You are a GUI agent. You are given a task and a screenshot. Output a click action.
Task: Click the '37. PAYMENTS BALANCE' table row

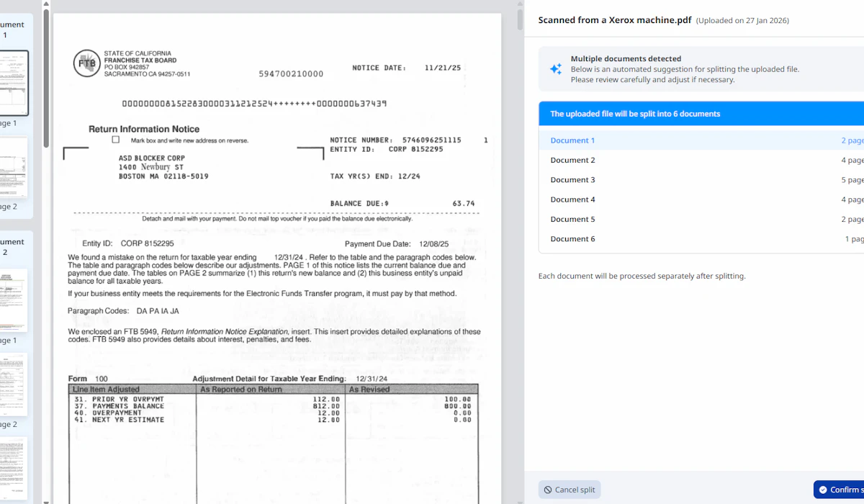(273, 406)
